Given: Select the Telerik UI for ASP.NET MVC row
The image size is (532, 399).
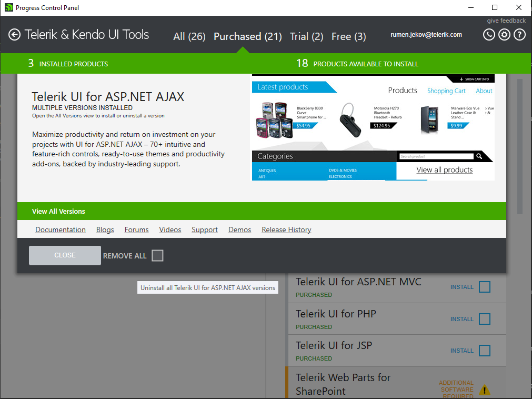Looking at the screenshot, I should [x=397, y=287].
